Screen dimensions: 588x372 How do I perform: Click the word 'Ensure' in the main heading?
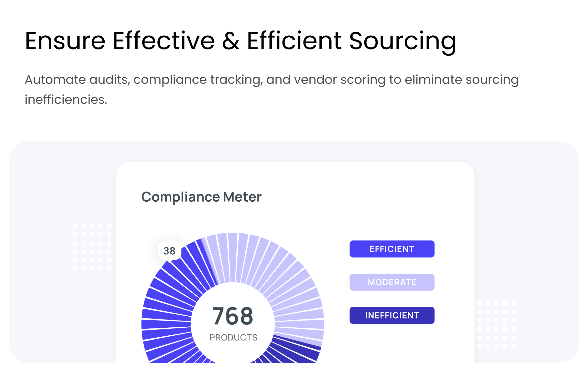tap(65, 41)
